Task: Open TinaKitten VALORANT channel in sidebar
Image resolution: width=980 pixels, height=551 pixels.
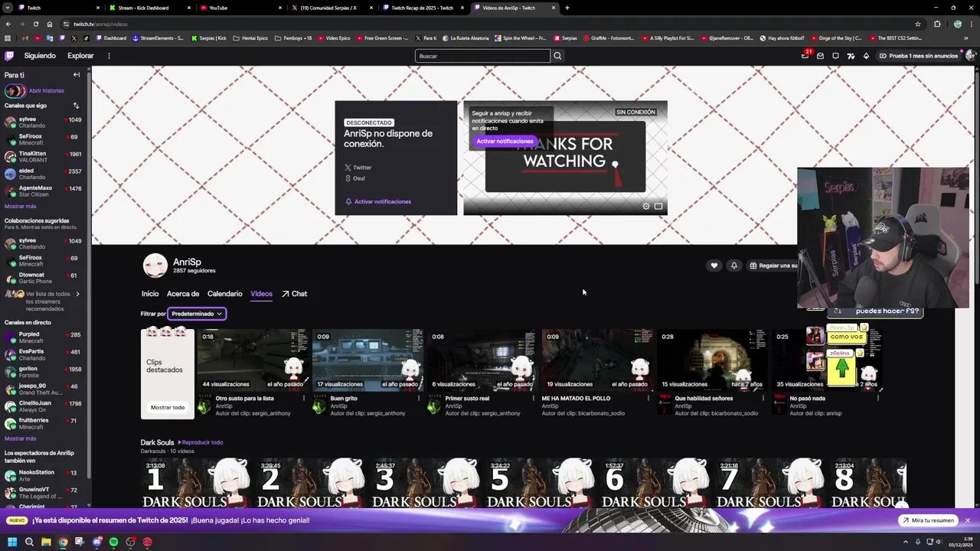Action: pos(43,157)
